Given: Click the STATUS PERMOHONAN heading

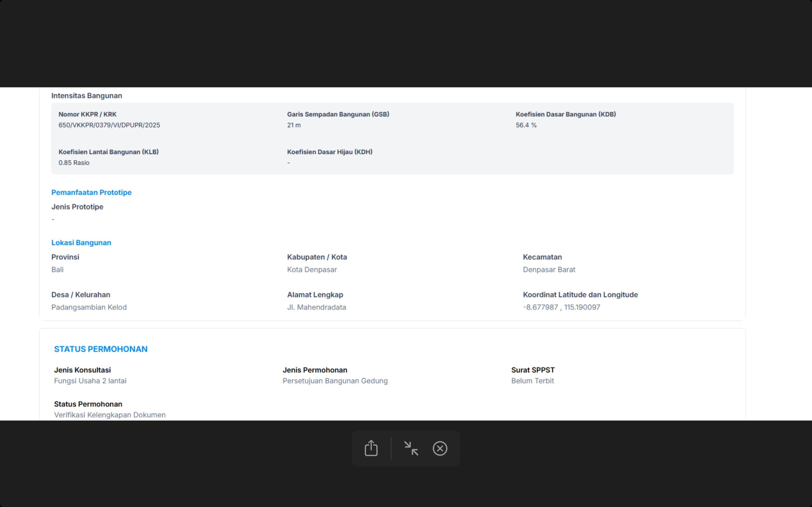Looking at the screenshot, I should 101,349.
